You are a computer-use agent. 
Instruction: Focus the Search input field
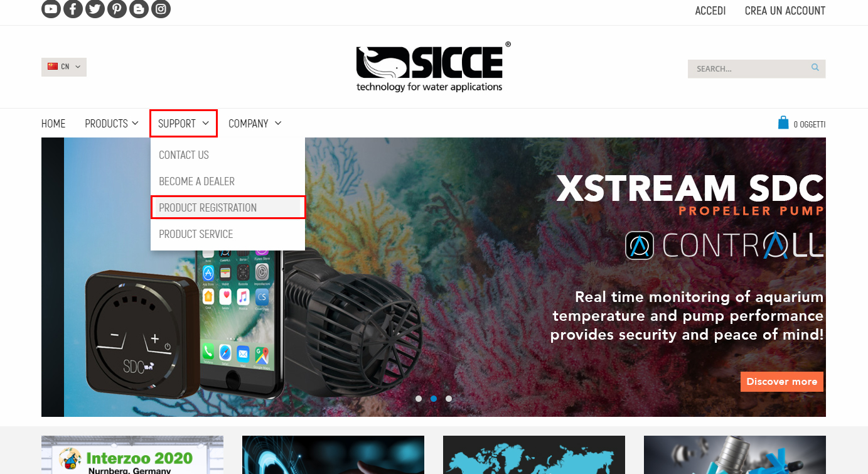pos(749,69)
